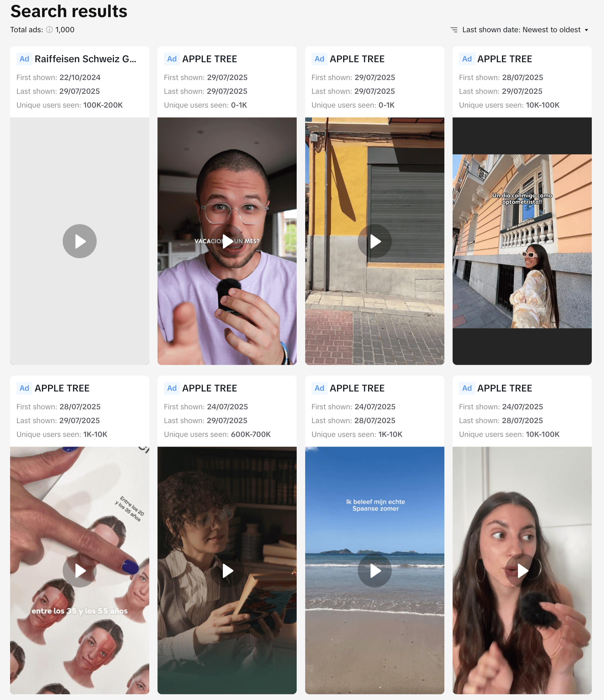
Task: Open APPLE TREE title above the face-diagram video
Action: pyautogui.click(x=62, y=388)
